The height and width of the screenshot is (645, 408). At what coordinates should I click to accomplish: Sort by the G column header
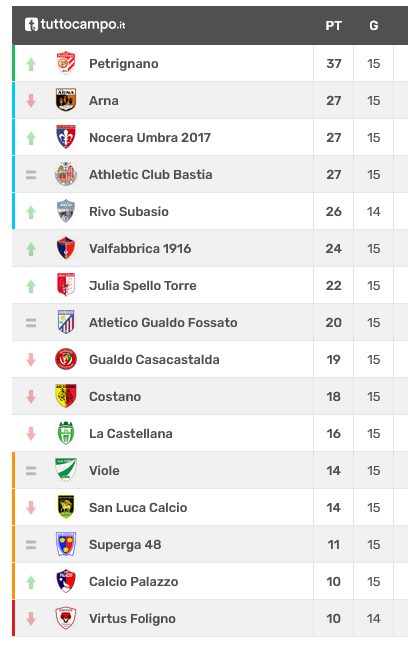pyautogui.click(x=373, y=26)
